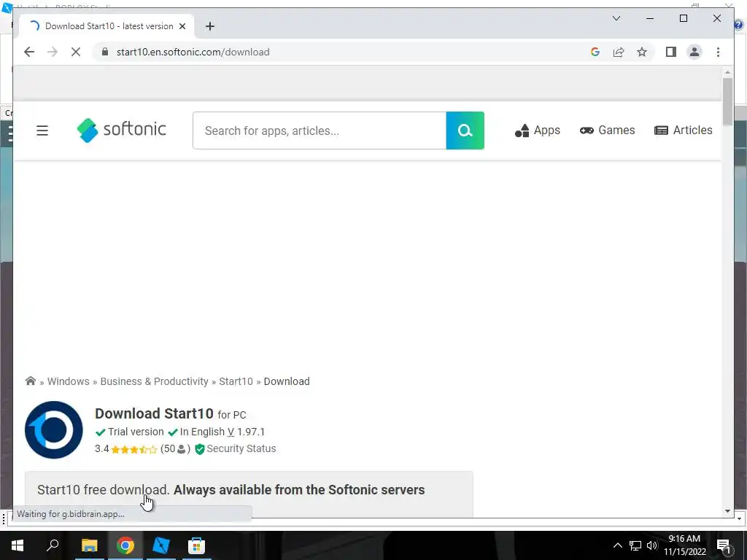
Task: Open the Games section
Action: [x=608, y=131]
